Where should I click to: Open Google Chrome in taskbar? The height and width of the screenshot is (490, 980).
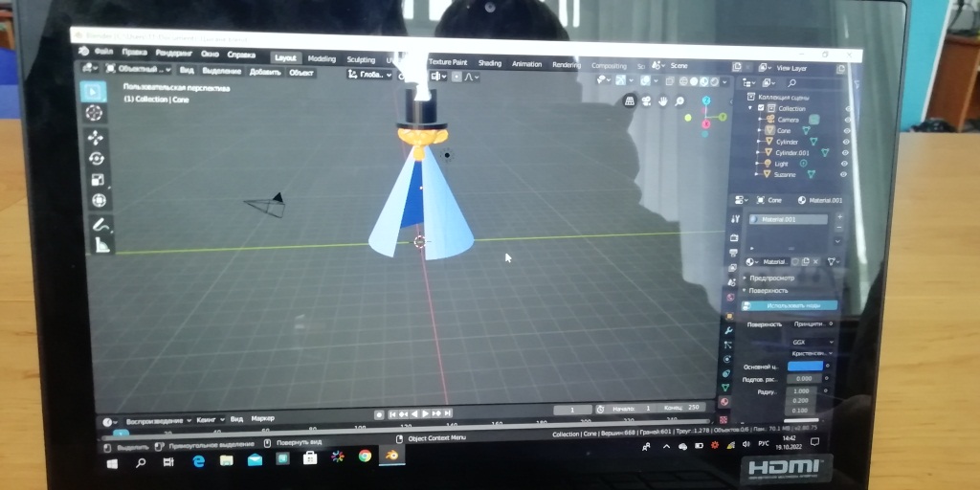click(x=365, y=457)
